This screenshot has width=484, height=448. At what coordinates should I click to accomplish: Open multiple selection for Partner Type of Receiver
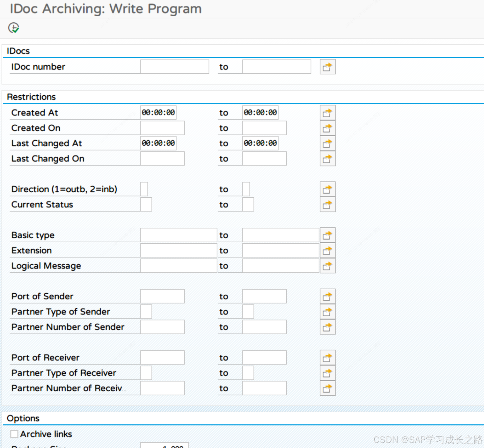tap(327, 372)
